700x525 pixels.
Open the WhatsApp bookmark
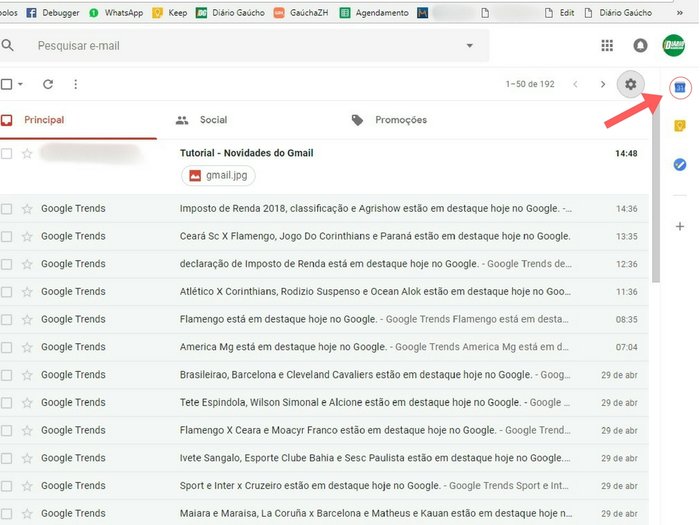116,13
